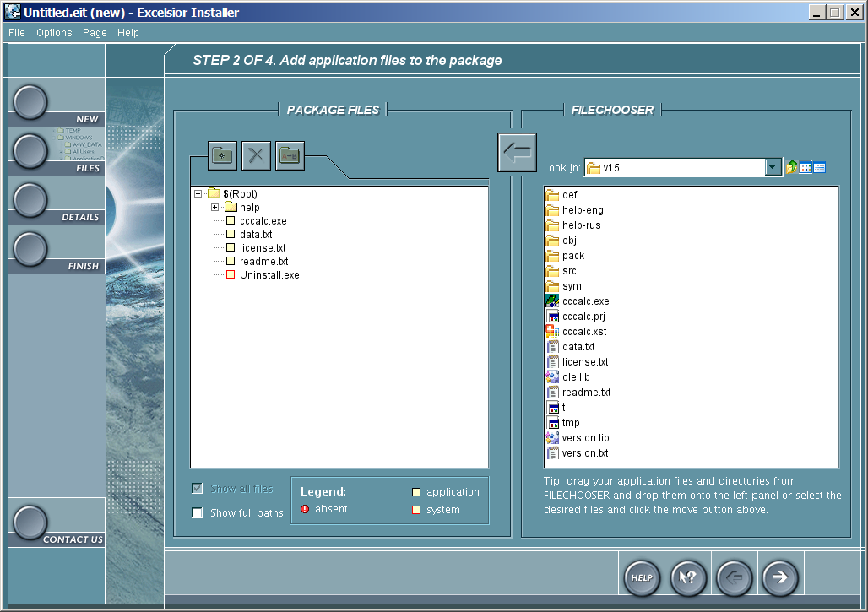Select the src folder
This screenshot has width=868, height=612.
pos(561,271)
